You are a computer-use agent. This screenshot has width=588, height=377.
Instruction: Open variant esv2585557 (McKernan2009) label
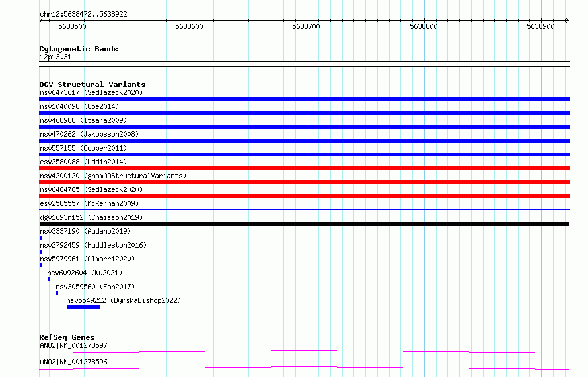(89, 203)
